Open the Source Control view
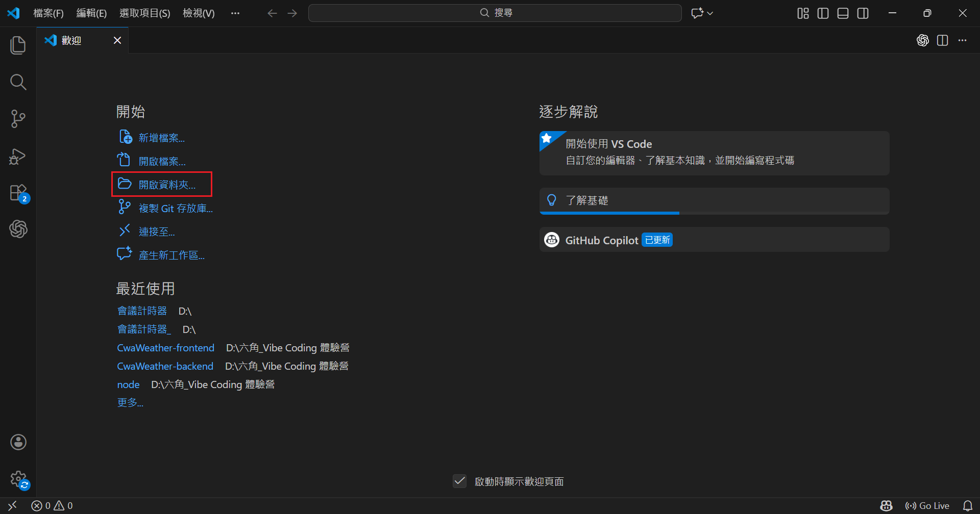 click(18, 118)
